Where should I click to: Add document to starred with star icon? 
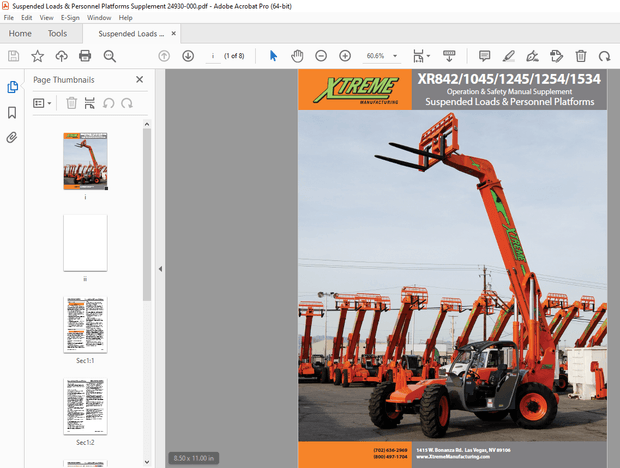(x=38, y=56)
